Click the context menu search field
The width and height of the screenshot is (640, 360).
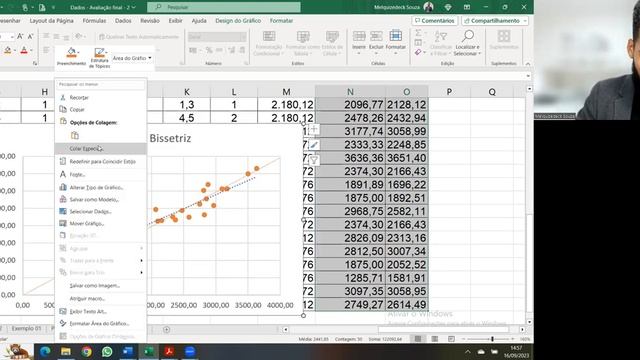pos(100,84)
